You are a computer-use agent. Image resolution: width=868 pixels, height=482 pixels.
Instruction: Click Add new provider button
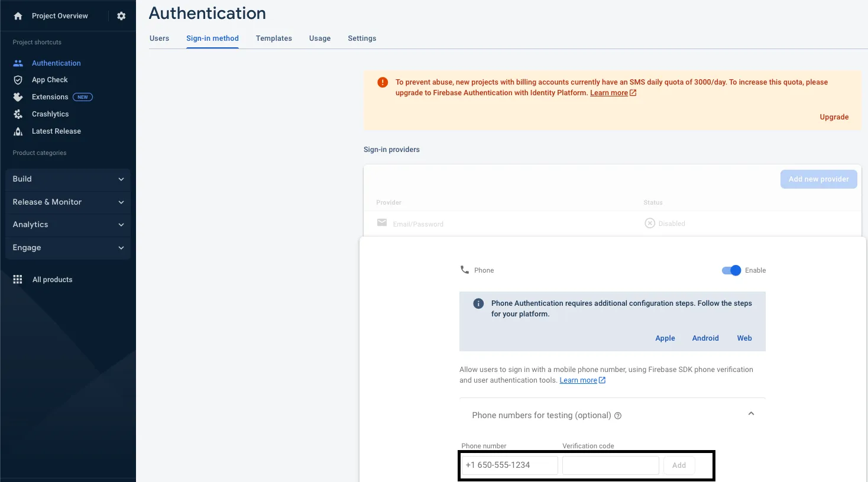(x=818, y=179)
